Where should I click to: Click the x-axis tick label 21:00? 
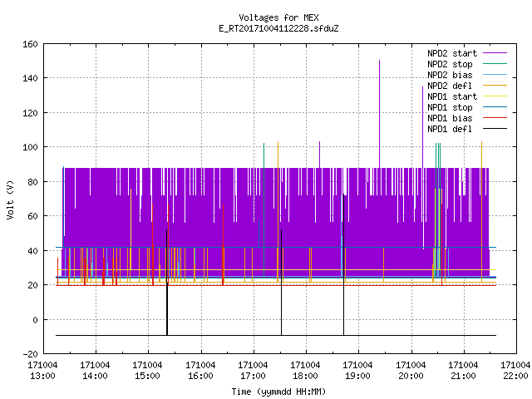(464, 377)
